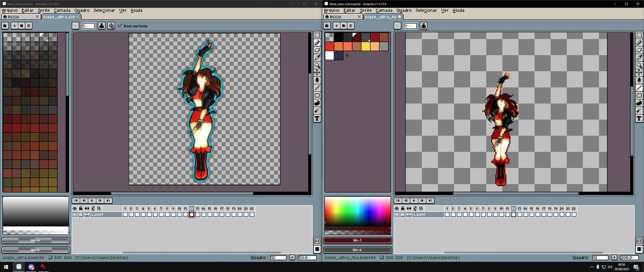Open Arquivo menu in blaze_ultra.aseprite window
The height and width of the screenshot is (272, 644).
(x=10, y=10)
